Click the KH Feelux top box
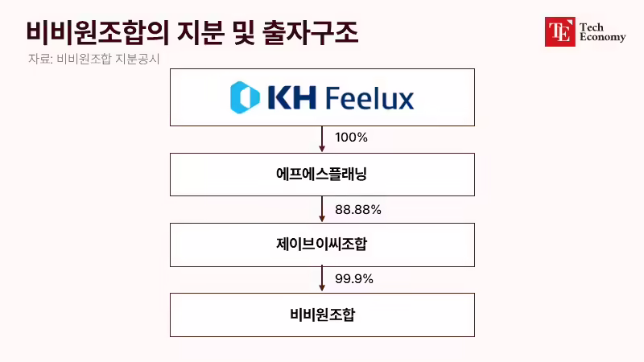The width and height of the screenshot is (644, 362). tap(323, 97)
